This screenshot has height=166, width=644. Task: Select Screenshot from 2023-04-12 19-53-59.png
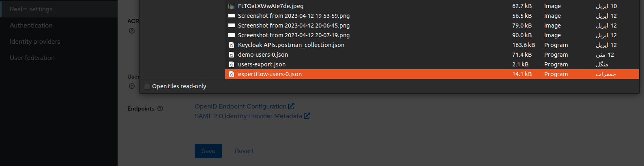pos(294,16)
